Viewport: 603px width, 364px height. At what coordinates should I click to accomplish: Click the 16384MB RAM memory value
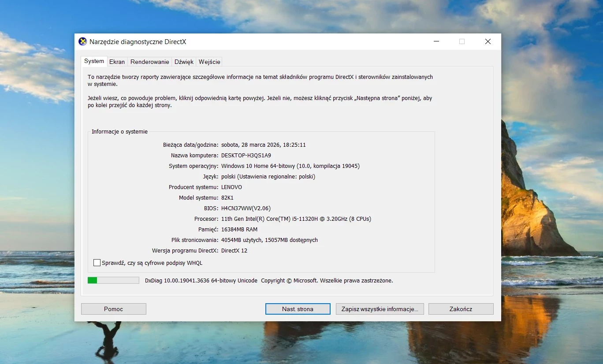click(239, 230)
